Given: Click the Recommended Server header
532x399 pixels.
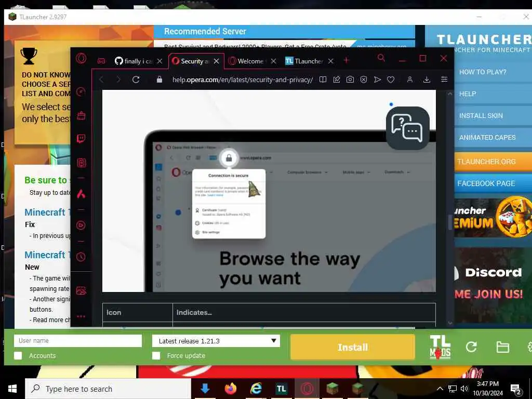Looking at the screenshot, I should [284, 32].
